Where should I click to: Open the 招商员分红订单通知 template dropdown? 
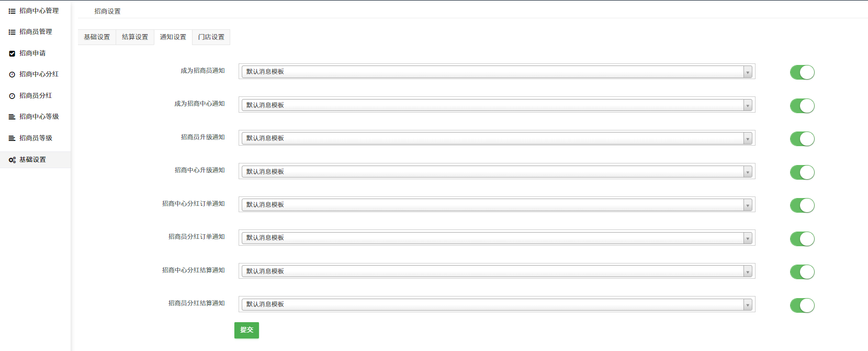point(497,238)
